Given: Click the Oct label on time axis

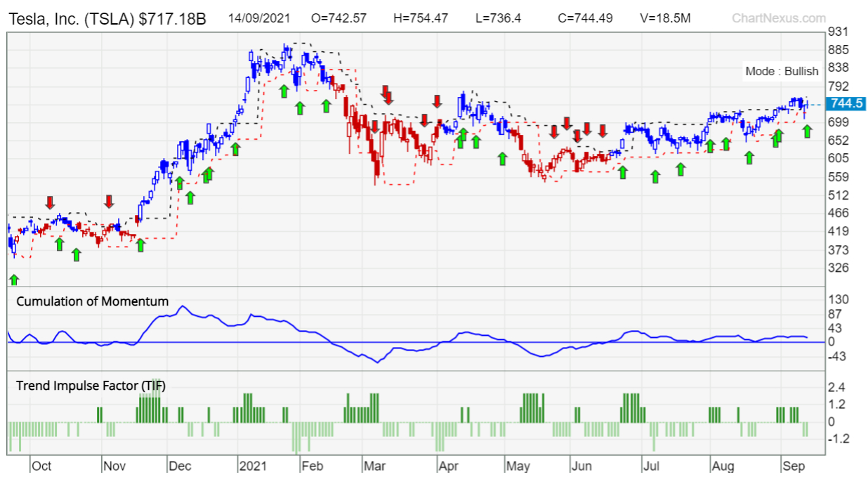Looking at the screenshot, I should click(41, 466).
